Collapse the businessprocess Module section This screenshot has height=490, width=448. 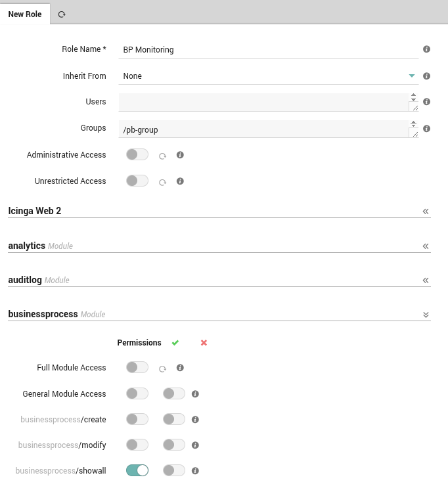pyautogui.click(x=426, y=315)
